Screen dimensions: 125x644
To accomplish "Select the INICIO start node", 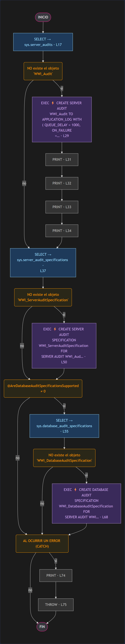I will tap(43, 17).
